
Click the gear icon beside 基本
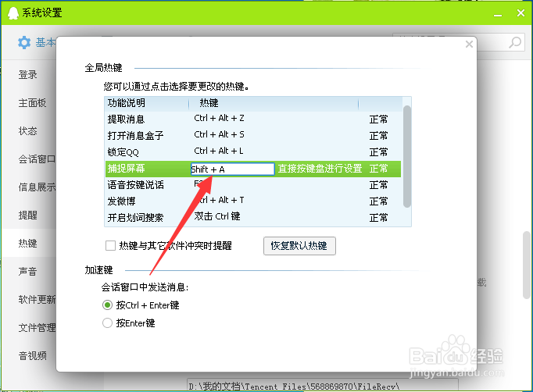tap(24, 43)
